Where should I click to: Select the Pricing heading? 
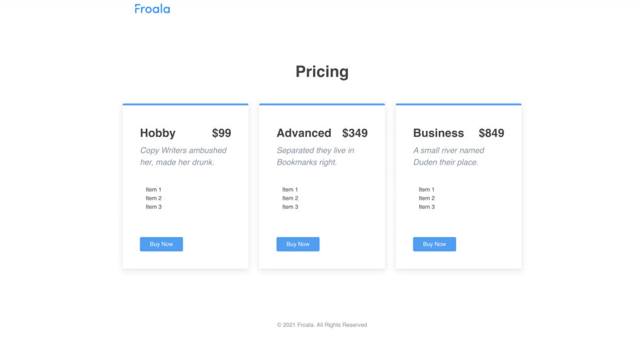(x=322, y=72)
